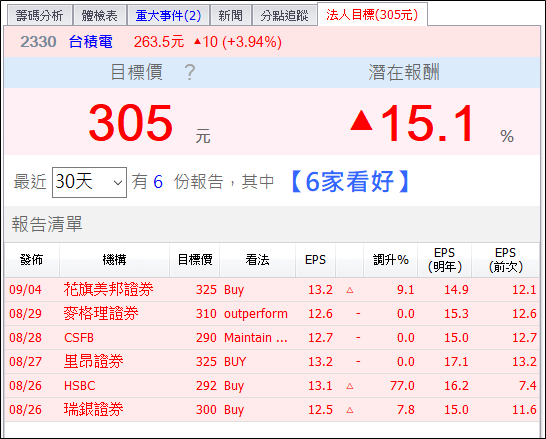Screen dimensions: 546x439
Task: Select the CSFB report row
Action: pos(272,338)
